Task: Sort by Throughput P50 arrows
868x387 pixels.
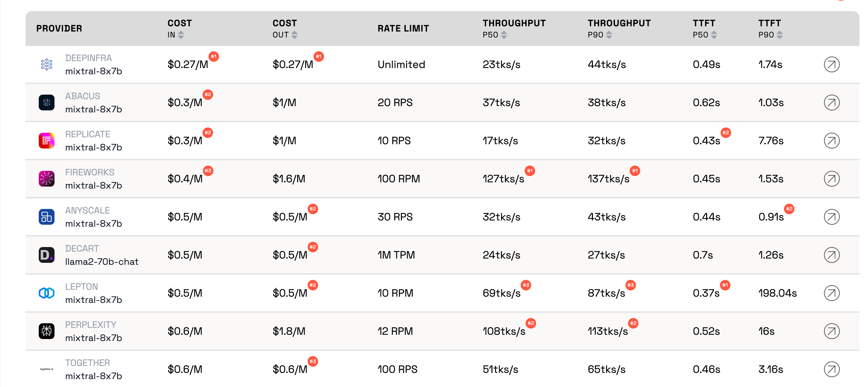Action: [x=504, y=35]
